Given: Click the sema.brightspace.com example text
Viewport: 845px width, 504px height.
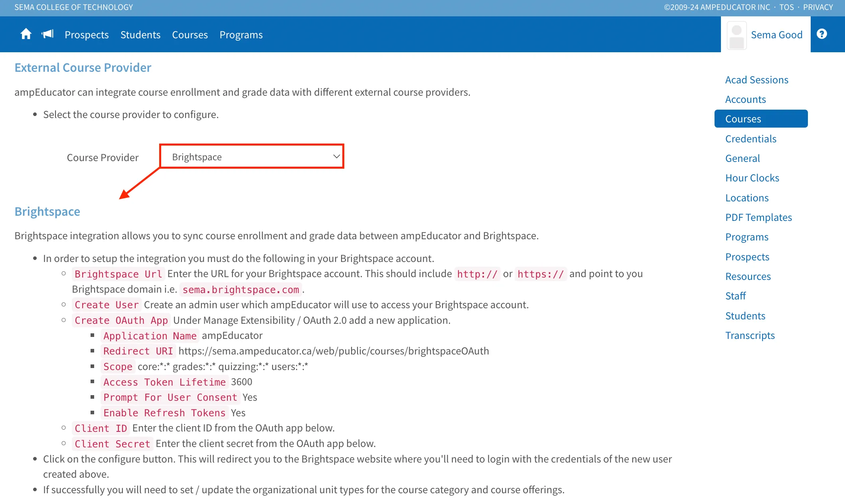Looking at the screenshot, I should click(x=241, y=289).
